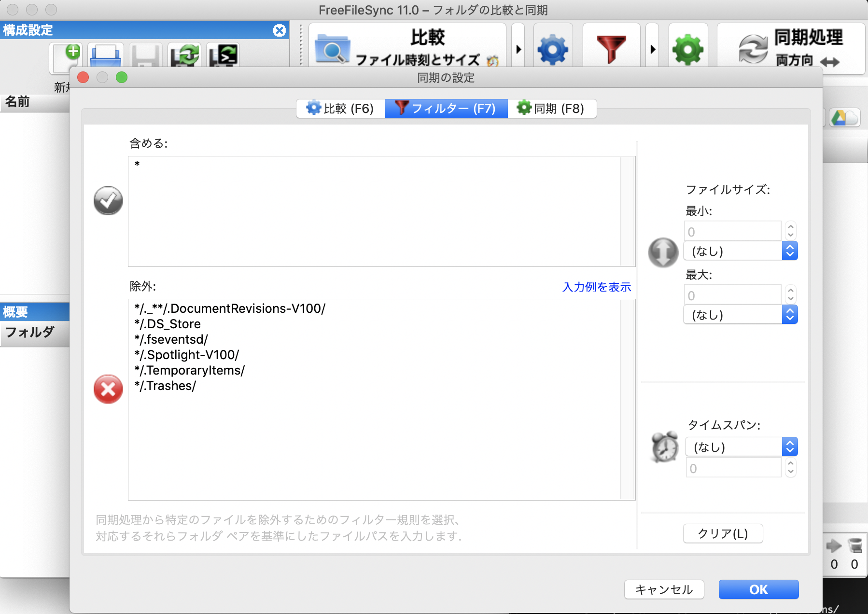
Task: Click the */.DS_Store exclude line
Action: tap(168, 324)
